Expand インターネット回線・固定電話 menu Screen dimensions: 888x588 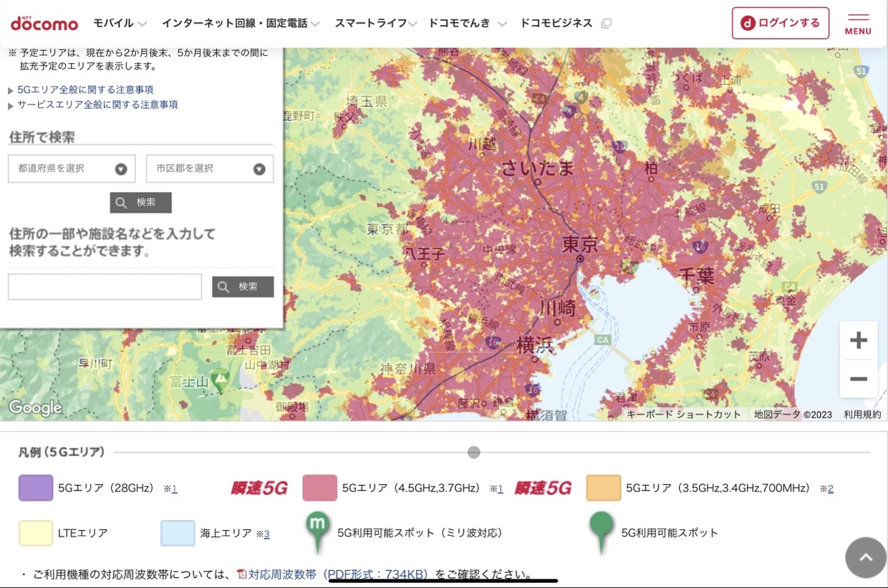pos(241,23)
